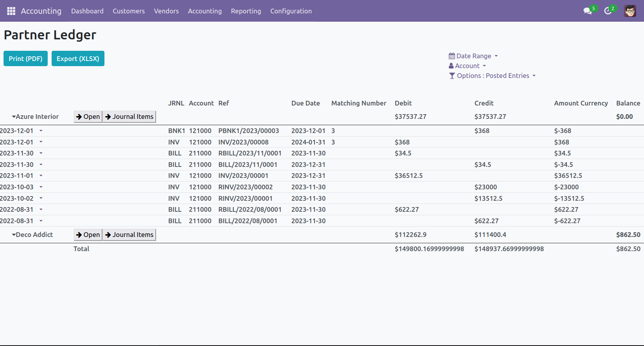
Task: Open caret menu for PBNK1/2023/00003 row
Action: [41, 131]
